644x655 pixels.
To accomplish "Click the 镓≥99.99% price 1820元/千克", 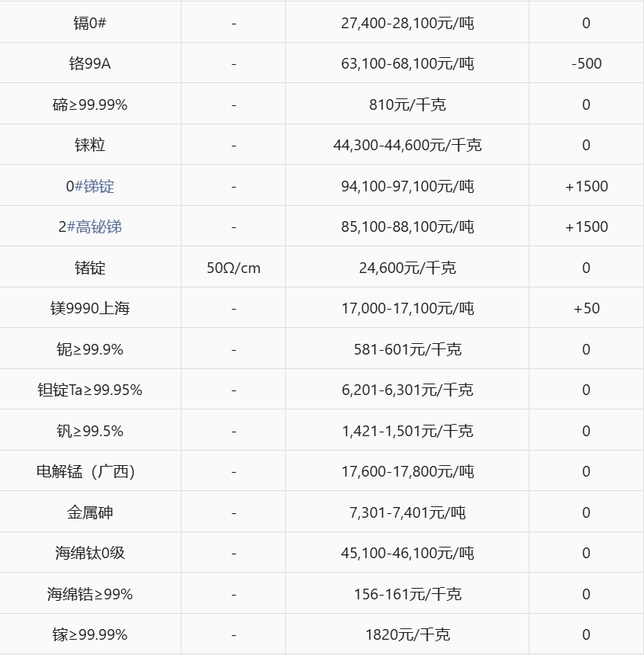I will pyautogui.click(x=407, y=634).
